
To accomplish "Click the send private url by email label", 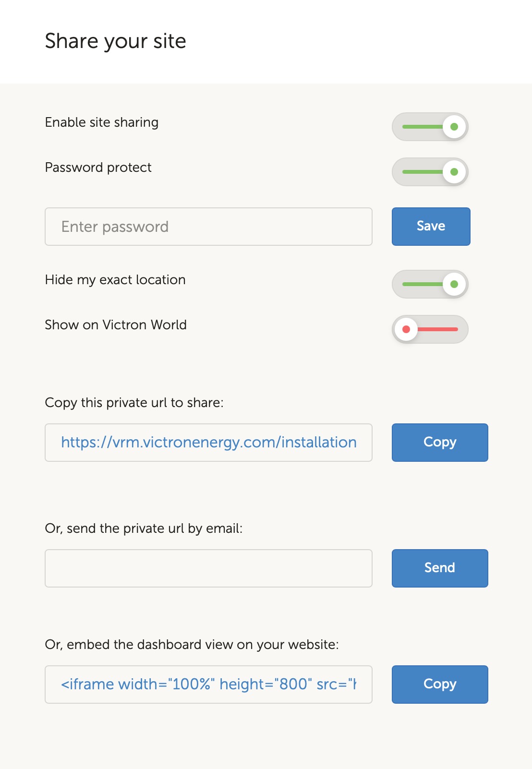I will pos(144,529).
